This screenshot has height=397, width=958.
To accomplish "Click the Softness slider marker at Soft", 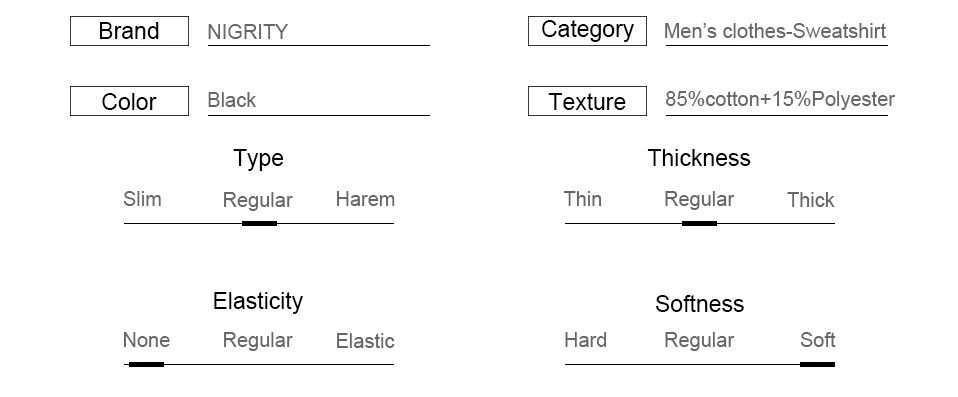I will (x=817, y=365).
